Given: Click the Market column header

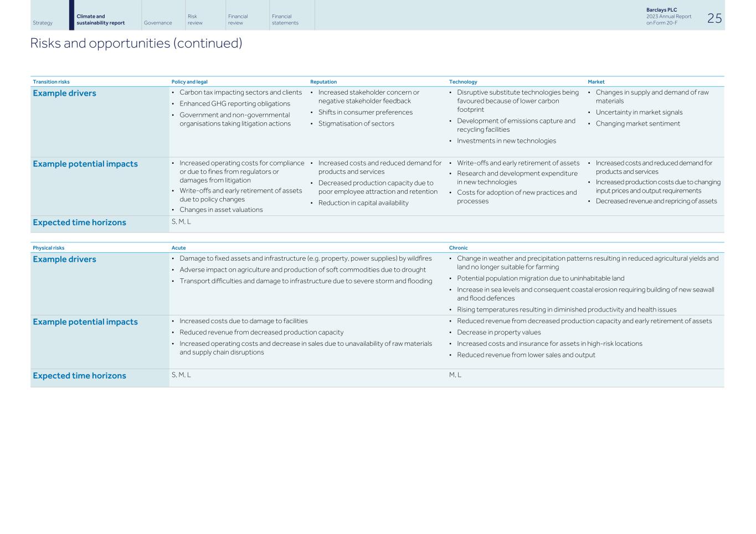Looking at the screenshot, I should pyautogui.click(x=596, y=81).
